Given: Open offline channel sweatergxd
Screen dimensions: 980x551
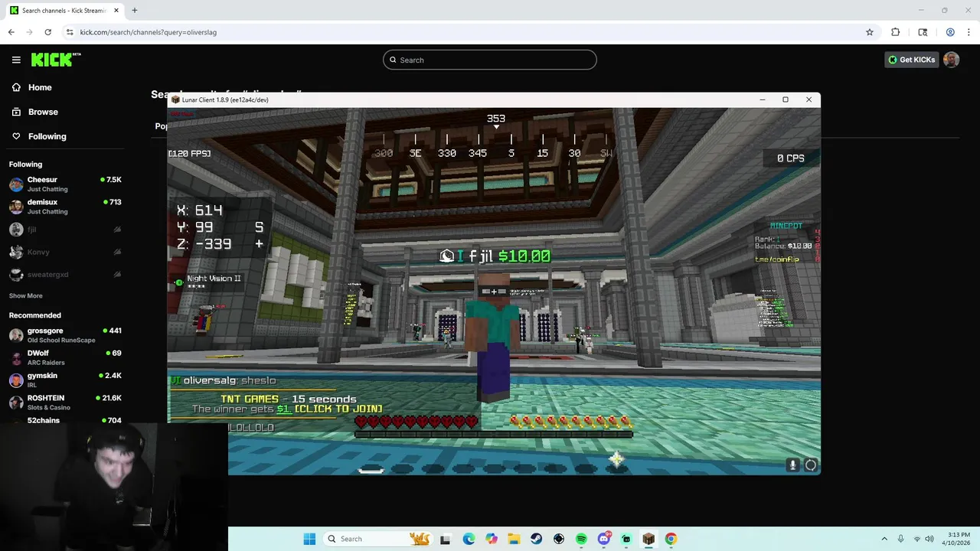Looking at the screenshot, I should point(65,274).
